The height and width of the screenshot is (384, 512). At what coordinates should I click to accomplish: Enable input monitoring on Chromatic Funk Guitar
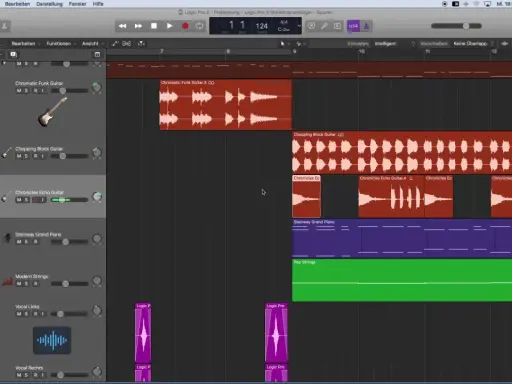(43, 91)
